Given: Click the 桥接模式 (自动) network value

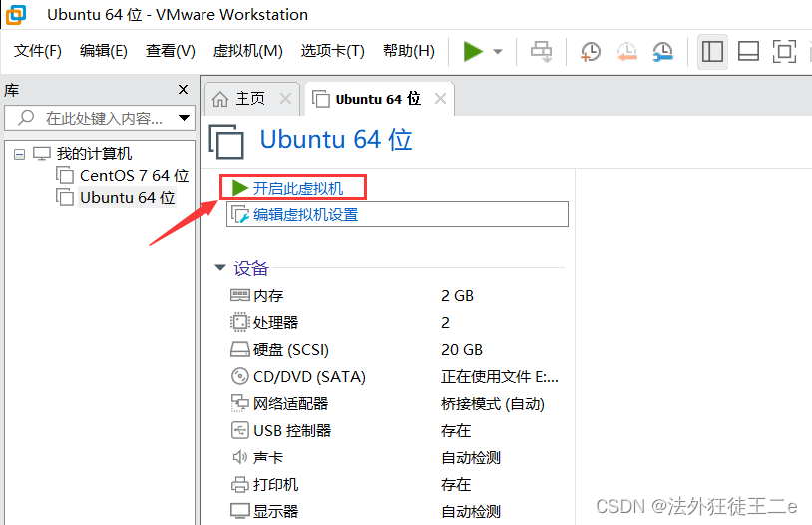Looking at the screenshot, I should coord(492,403).
